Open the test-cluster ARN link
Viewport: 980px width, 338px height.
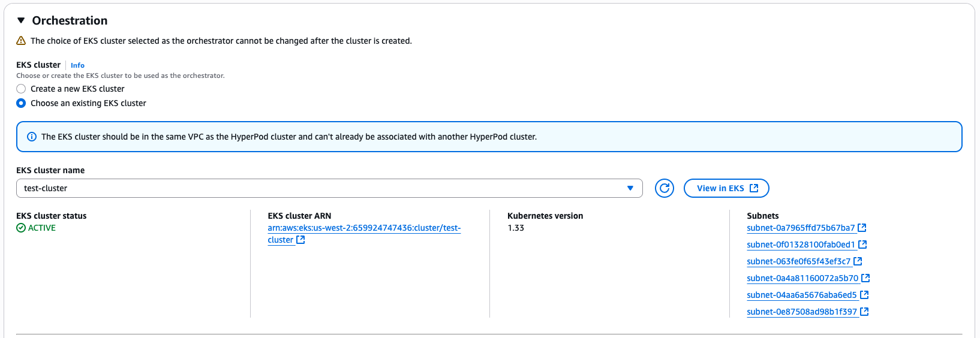364,234
